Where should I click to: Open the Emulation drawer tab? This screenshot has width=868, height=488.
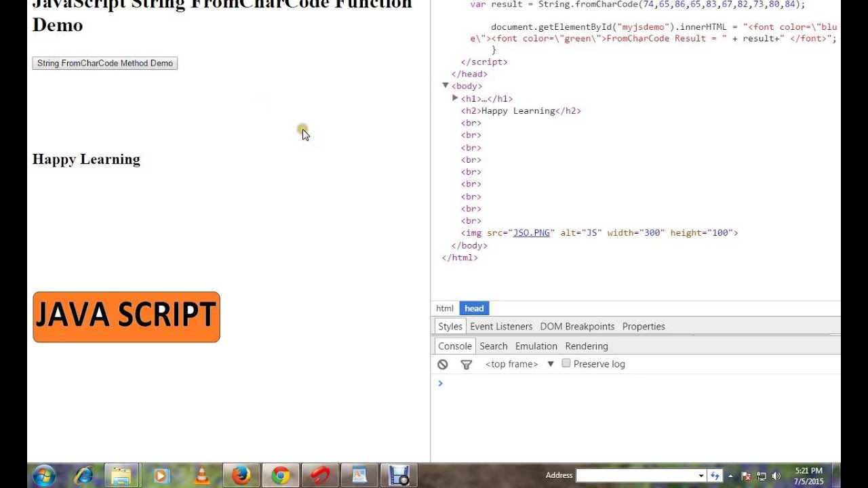536,346
